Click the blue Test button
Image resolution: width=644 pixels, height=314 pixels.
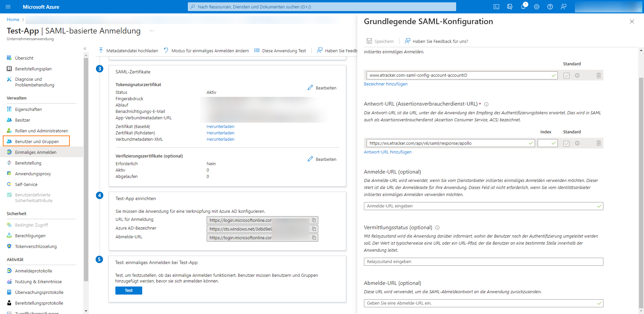[129, 291]
